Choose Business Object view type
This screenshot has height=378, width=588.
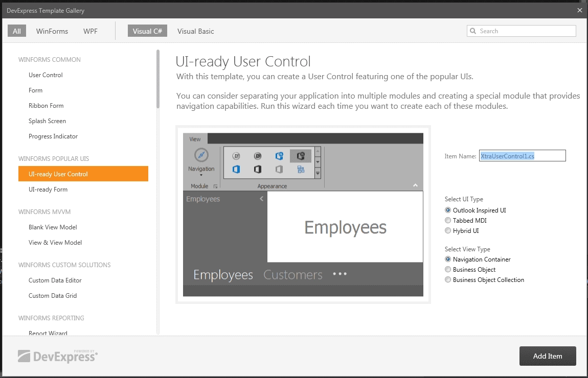(448, 269)
